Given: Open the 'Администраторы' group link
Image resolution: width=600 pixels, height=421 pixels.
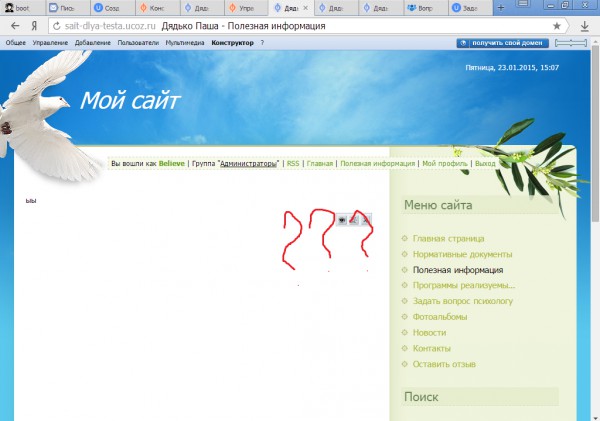Looking at the screenshot, I should 248,163.
